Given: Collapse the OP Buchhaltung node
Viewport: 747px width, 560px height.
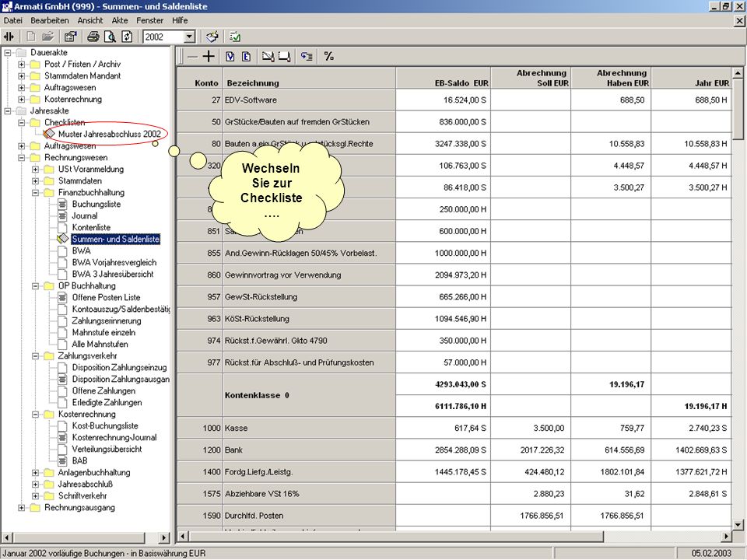Looking at the screenshot, I should 35,285.
